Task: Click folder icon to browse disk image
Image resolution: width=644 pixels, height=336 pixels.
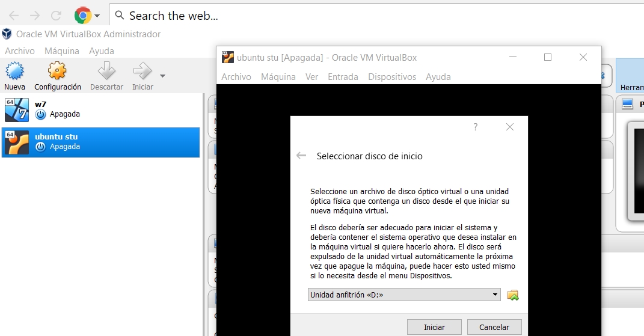Action: coord(512,295)
